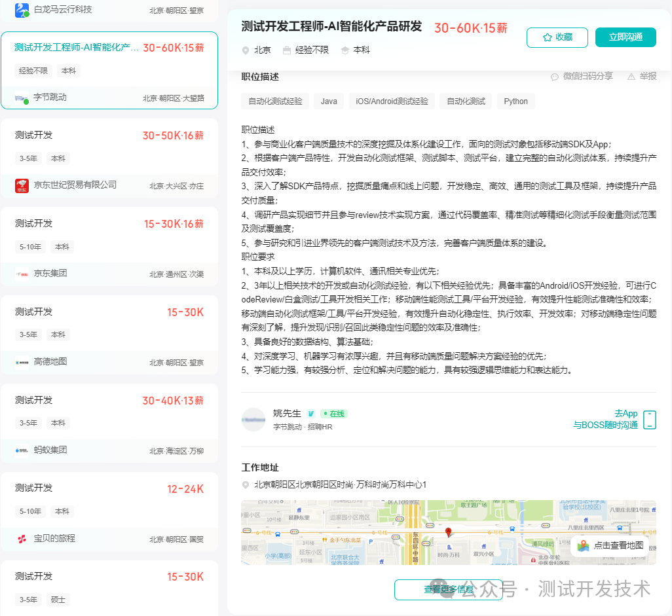Click the 举报 report link
Image resolution: width=672 pixels, height=616 pixels.
[642, 76]
